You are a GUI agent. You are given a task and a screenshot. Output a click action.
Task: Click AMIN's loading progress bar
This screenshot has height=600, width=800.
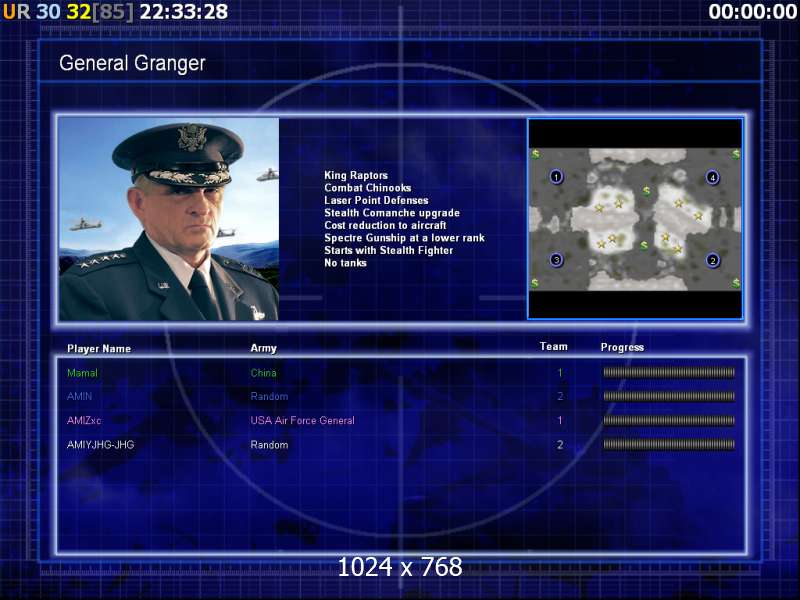click(669, 396)
